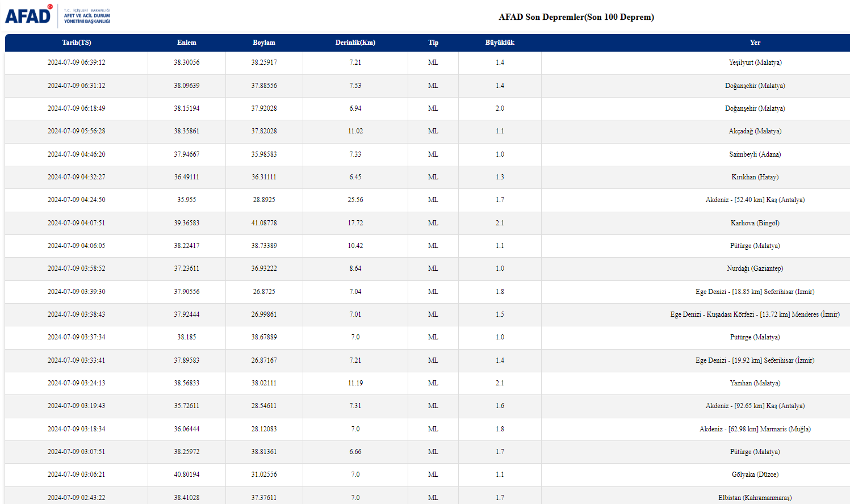
Task: Click date 2024-07-09 03:24:13
Action: pos(77,383)
